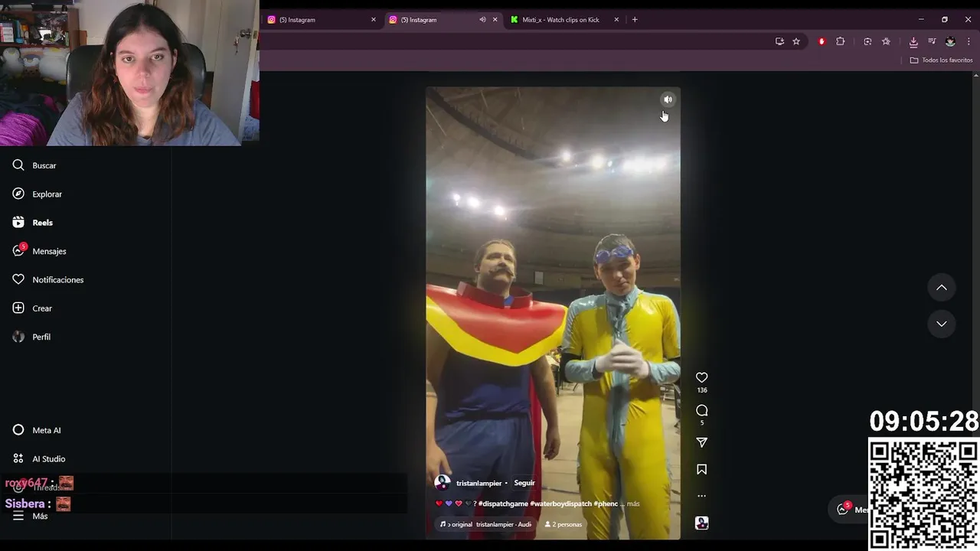Open Mensajes with unread badge
Screen dimensions: 980x551
[x=39, y=251]
